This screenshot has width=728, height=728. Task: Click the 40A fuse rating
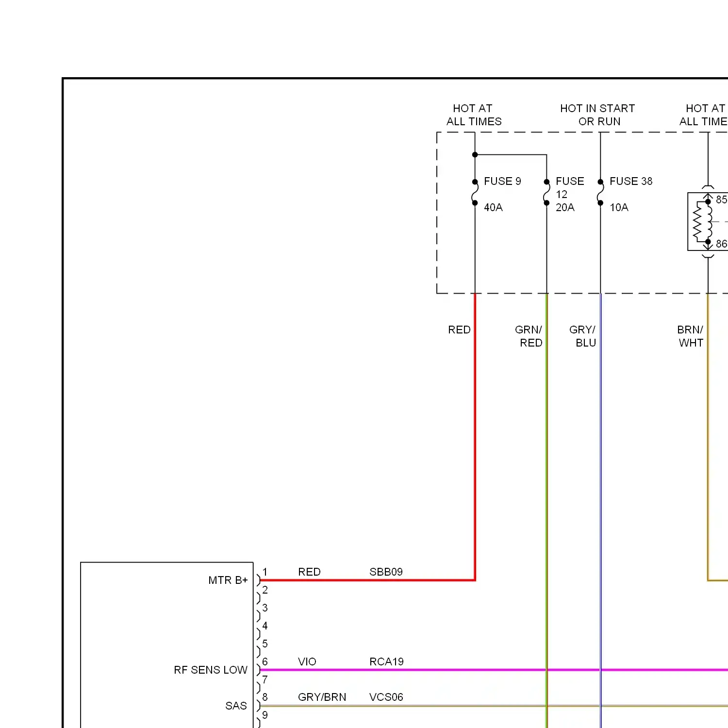[x=493, y=207]
